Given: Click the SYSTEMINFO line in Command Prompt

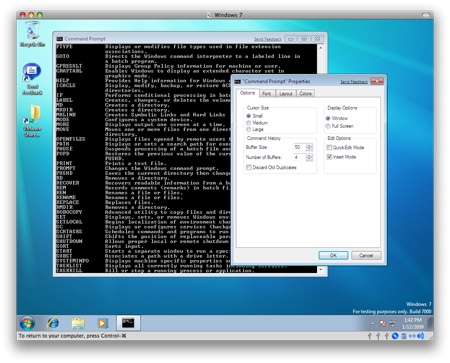Looking at the screenshot, I should click(143, 261).
